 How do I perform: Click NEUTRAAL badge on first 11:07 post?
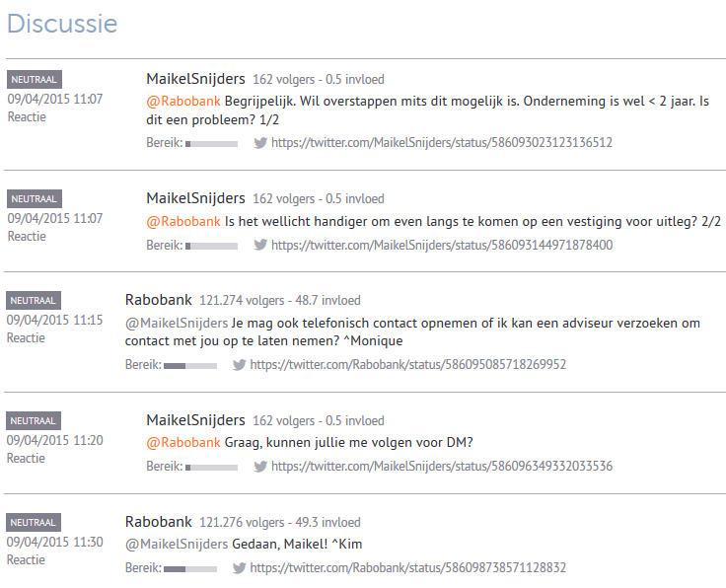coord(35,80)
